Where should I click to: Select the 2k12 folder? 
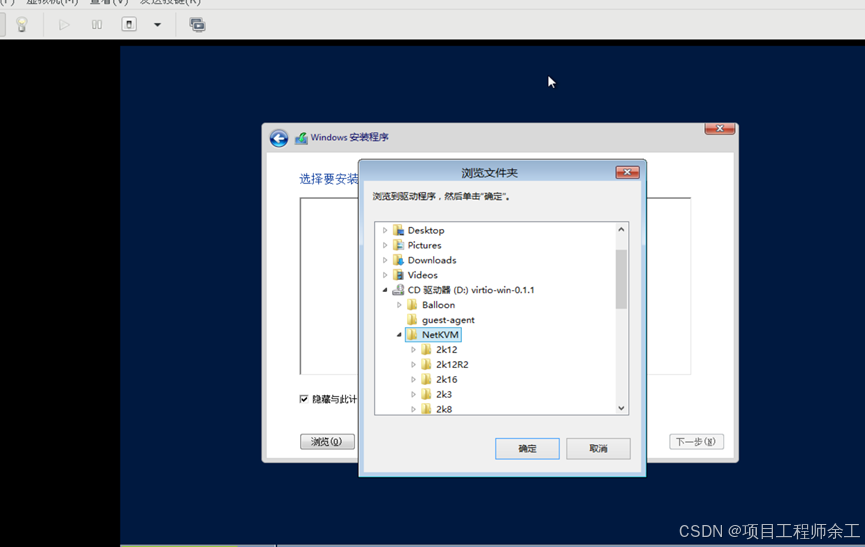point(446,350)
